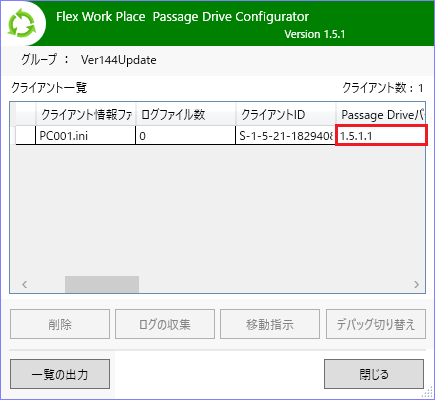Close the dialog with 閉じる
Image resolution: width=435 pixels, height=400 pixels.
click(x=374, y=374)
